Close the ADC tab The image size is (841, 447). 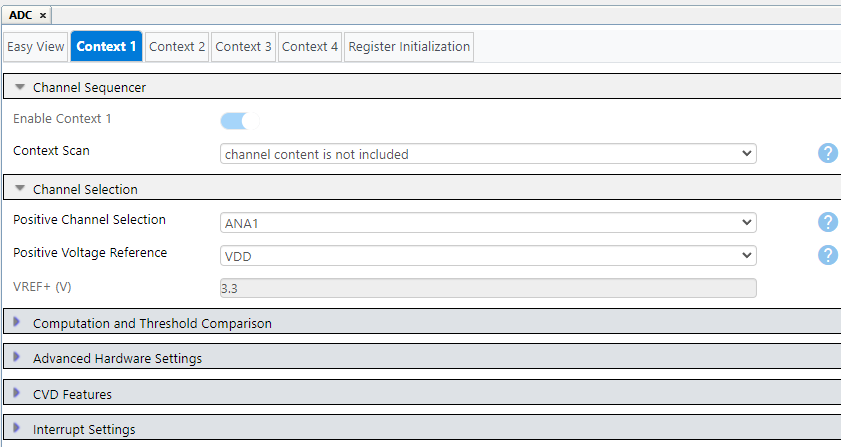(x=43, y=16)
